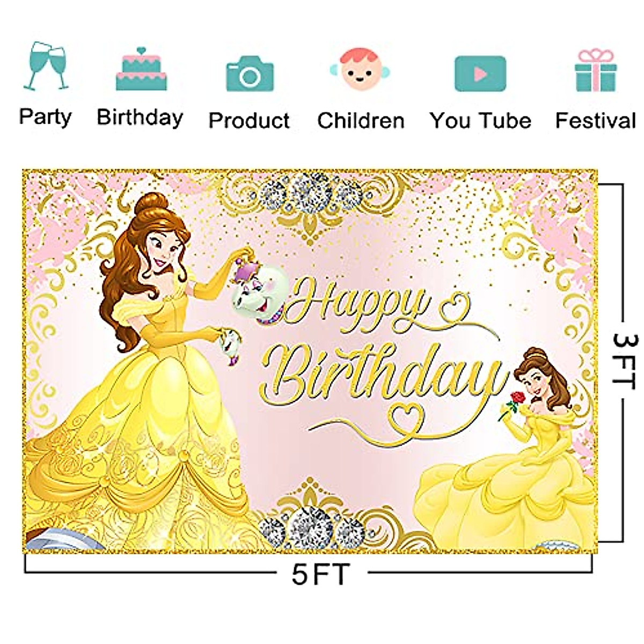Click the red rose held by small princess

point(517,399)
